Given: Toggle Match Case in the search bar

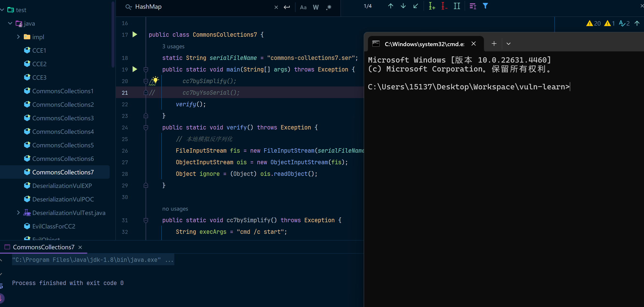Looking at the screenshot, I should pos(303,7).
